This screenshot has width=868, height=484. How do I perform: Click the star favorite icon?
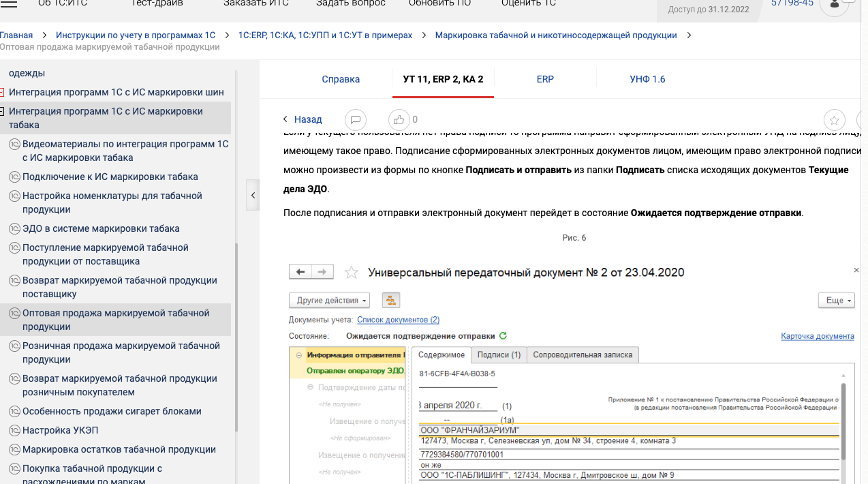pos(834,121)
